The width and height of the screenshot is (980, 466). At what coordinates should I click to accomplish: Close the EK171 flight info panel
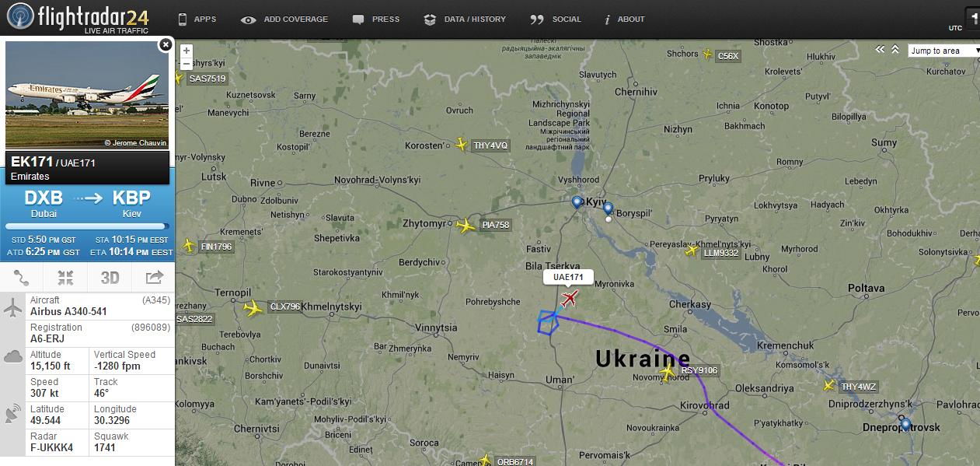166,45
